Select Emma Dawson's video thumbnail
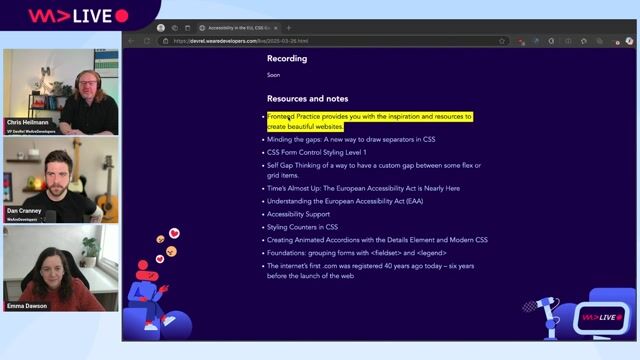Image resolution: width=640 pixels, height=360 pixels. click(x=61, y=268)
